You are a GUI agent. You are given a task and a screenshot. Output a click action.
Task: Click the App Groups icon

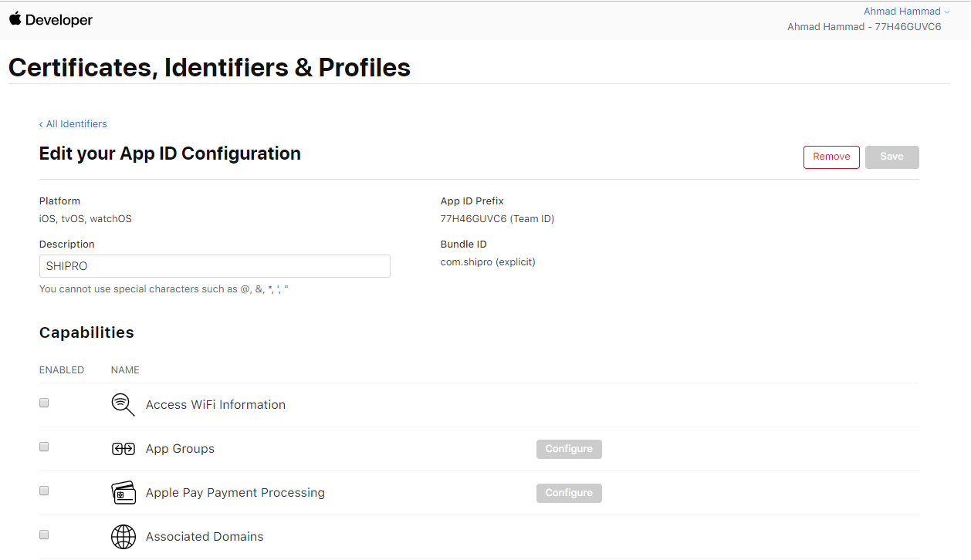(123, 449)
